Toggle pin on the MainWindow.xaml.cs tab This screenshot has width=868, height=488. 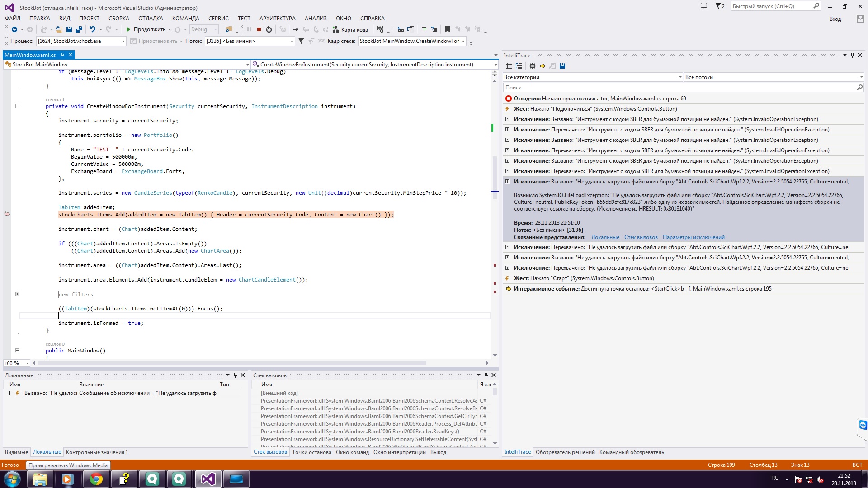62,55
